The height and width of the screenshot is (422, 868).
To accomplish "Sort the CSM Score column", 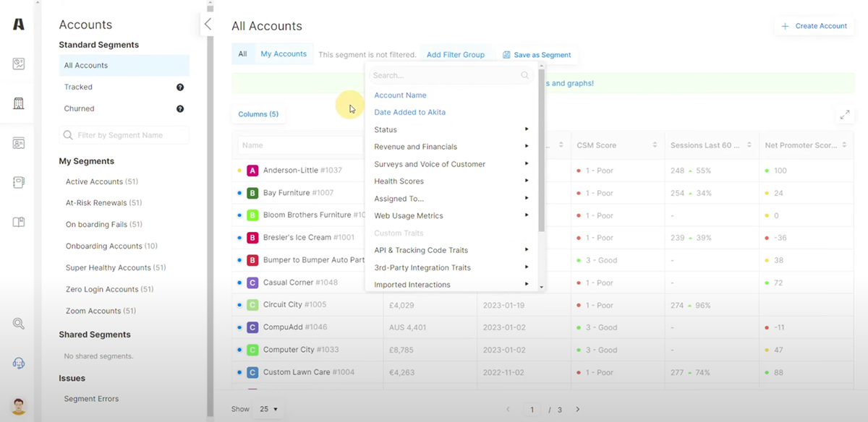I will pyautogui.click(x=654, y=145).
